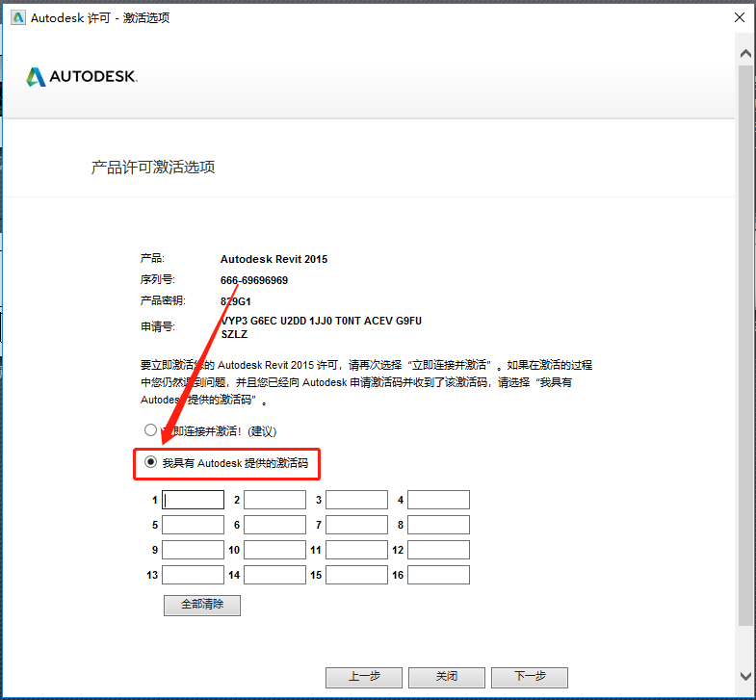Click the scrollbar up arrow

pyautogui.click(x=745, y=54)
